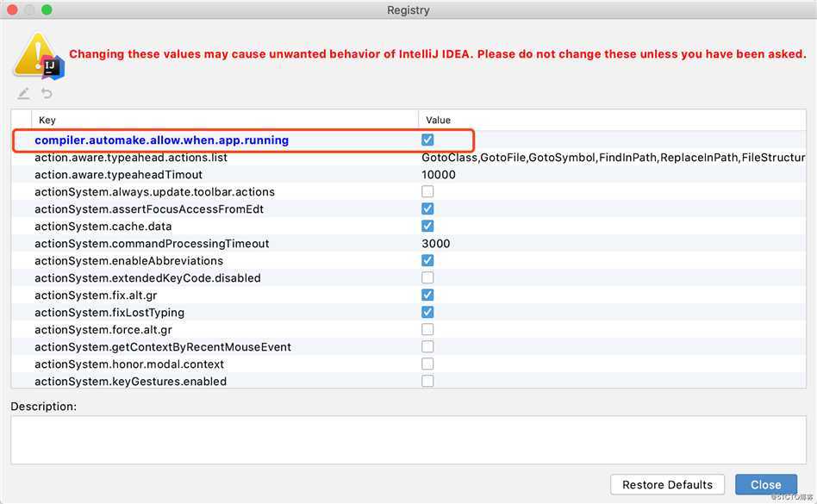Select actionSystem.assertFocusAccessFromEdt key

point(149,208)
